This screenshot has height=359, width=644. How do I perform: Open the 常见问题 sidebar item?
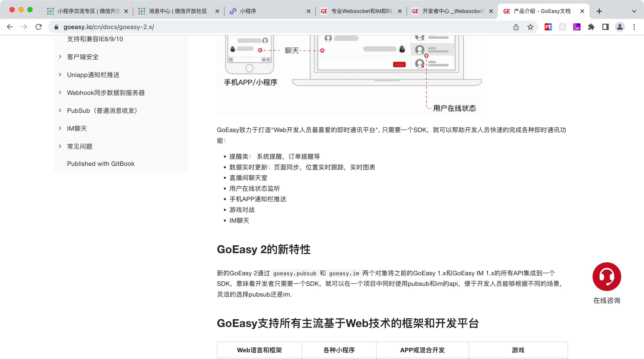[x=80, y=146]
